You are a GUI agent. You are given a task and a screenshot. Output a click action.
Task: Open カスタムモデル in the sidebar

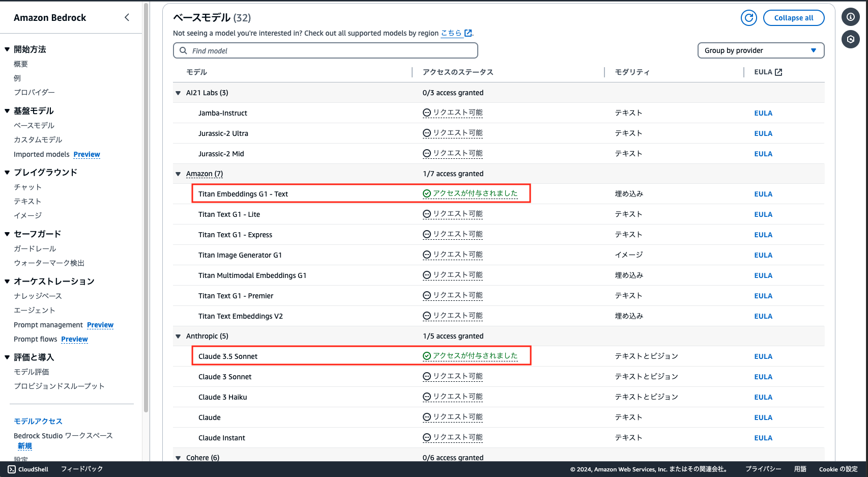[x=38, y=140]
